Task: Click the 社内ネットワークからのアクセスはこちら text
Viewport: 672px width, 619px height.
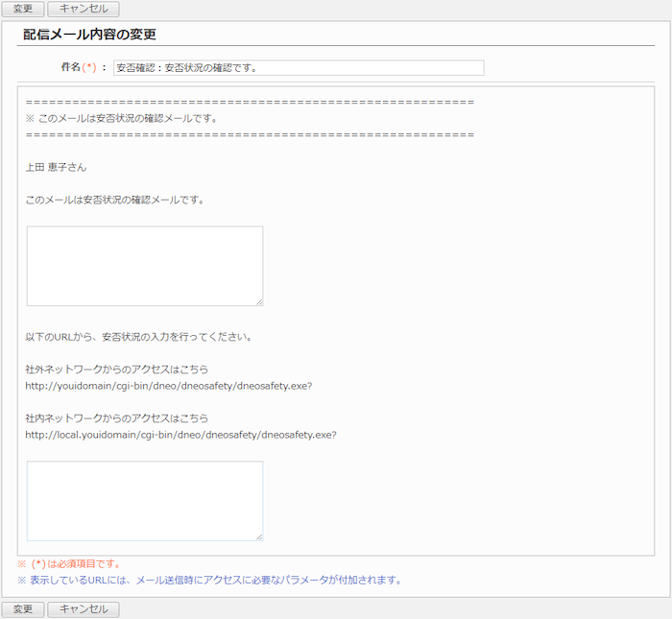Action: pos(116,418)
